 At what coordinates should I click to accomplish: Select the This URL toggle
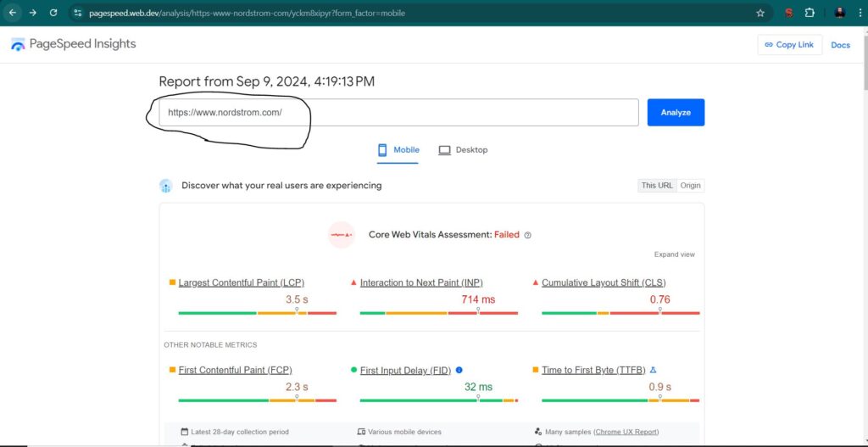click(657, 186)
